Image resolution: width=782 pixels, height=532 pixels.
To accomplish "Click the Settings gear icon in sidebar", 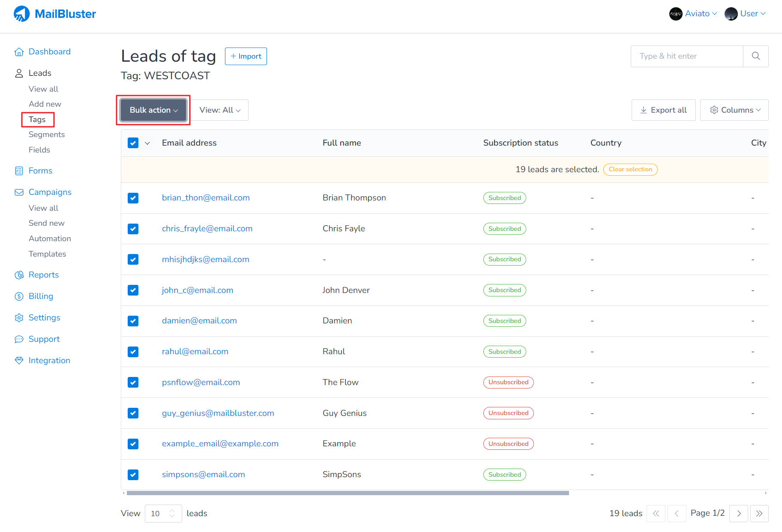I will [19, 318].
